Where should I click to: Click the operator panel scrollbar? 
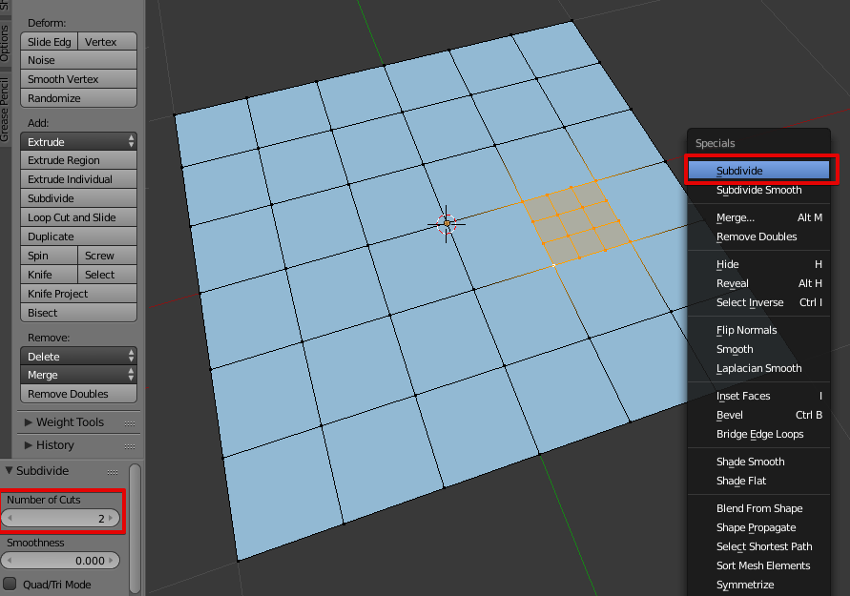[135, 529]
